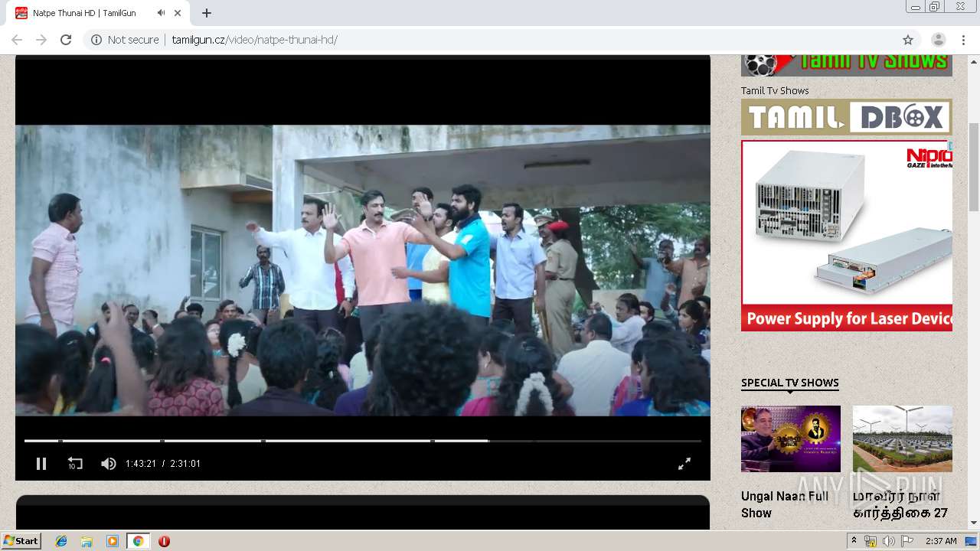Screen dimensions: 980x551
Task: Mute the video player volume
Action: [x=109, y=463]
